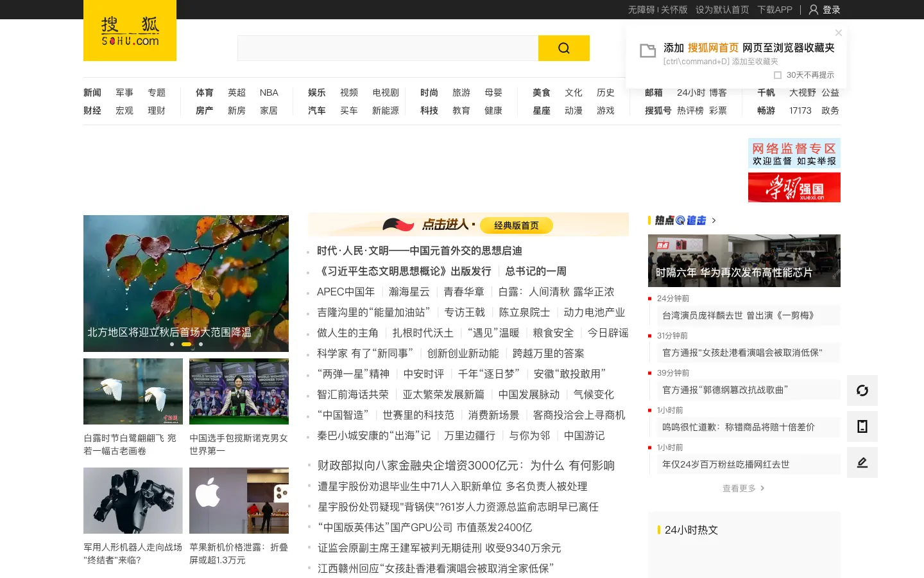Open the 体育 navigation channel
Image resolution: width=924 pixels, height=578 pixels.
point(205,92)
